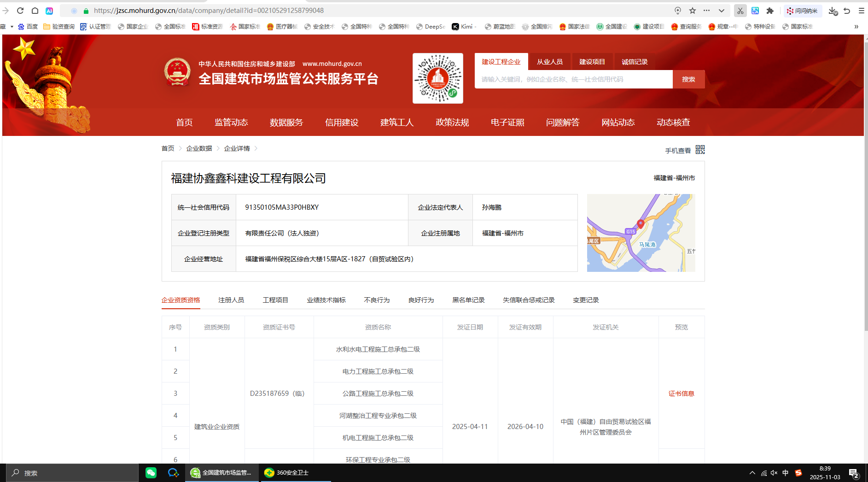Click the QR code icon beside 手机查看
This screenshot has width=868, height=482.
click(700, 150)
